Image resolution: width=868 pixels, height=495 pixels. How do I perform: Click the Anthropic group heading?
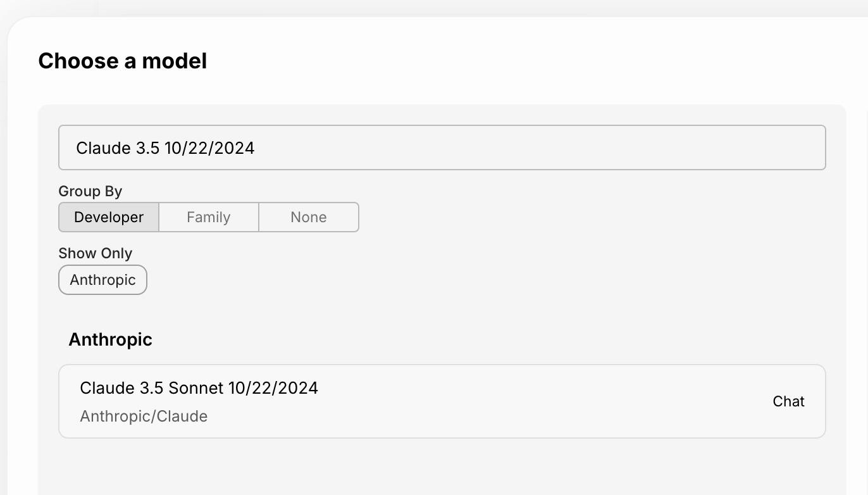pos(110,339)
